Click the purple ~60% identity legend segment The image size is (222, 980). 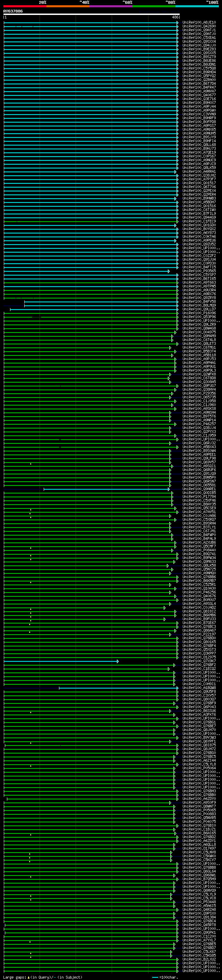tap(111, 7)
